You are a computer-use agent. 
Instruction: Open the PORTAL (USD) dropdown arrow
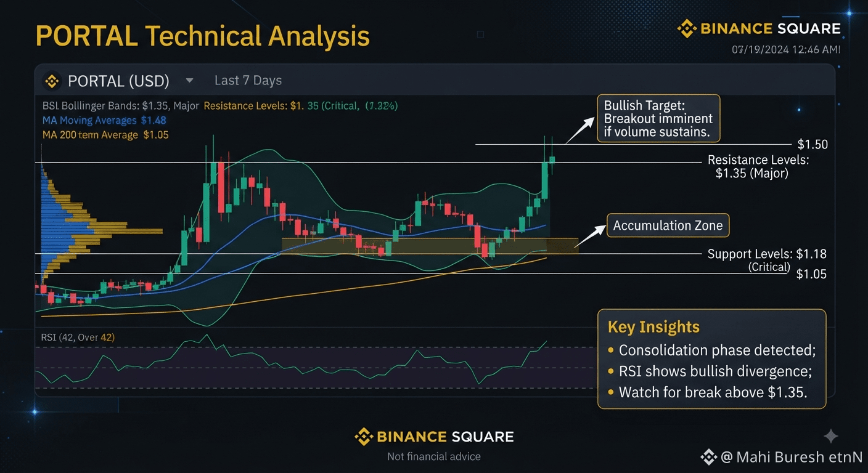189,81
